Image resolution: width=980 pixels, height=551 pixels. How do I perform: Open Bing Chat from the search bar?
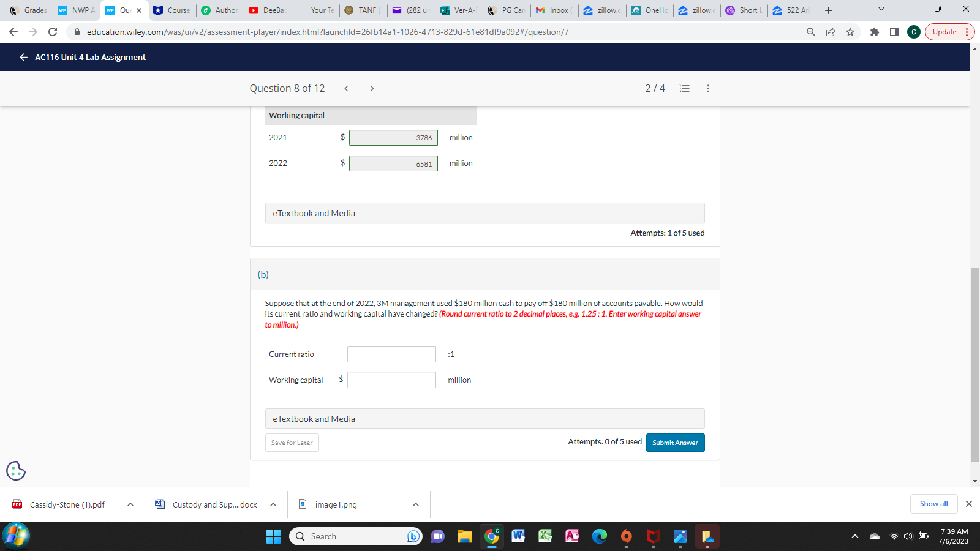pos(413,536)
